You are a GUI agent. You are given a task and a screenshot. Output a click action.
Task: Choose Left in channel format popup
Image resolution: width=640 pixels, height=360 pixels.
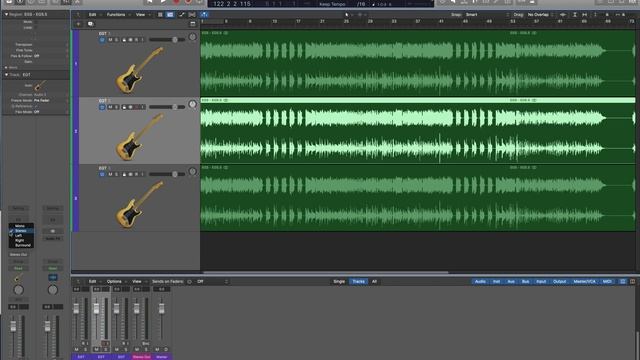tap(21, 236)
